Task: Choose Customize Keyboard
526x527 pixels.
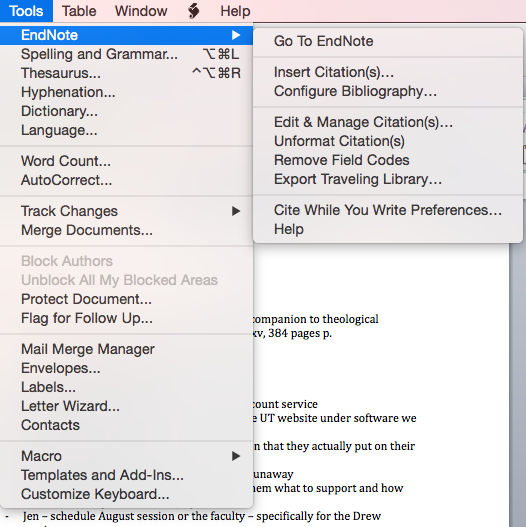Action: pos(126,494)
